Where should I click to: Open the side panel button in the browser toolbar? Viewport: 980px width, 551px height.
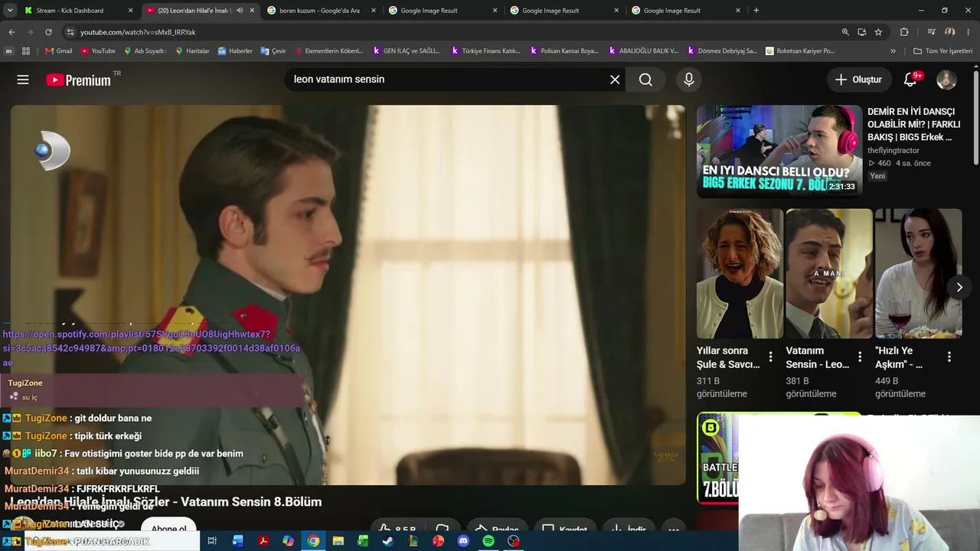coord(931,32)
